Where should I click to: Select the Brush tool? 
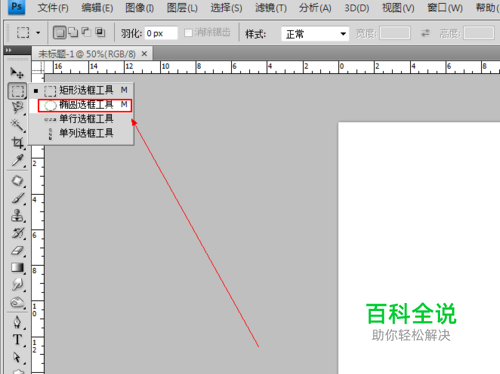(17, 198)
